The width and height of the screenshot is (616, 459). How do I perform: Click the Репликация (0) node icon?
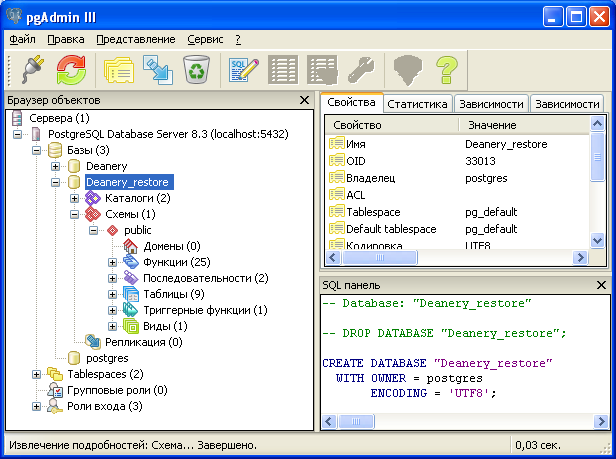[x=93, y=342]
